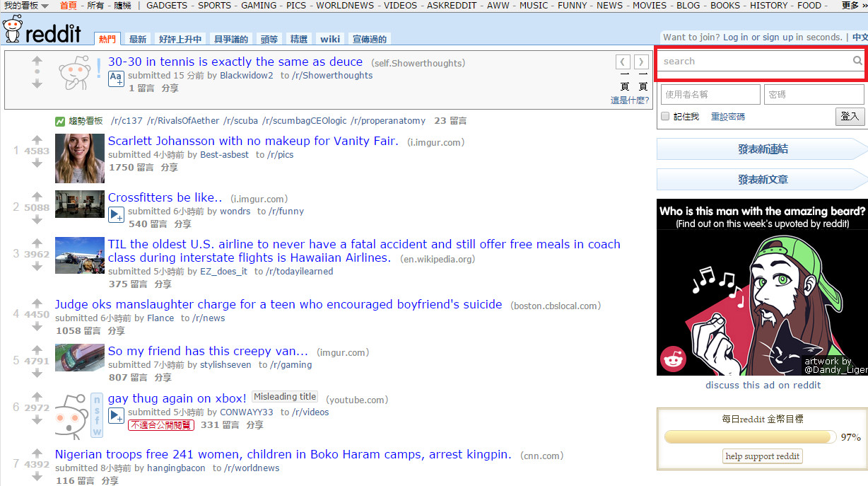Image resolution: width=868 pixels, height=486 pixels.
Task: Open the promoted tab
Action: click(x=369, y=39)
